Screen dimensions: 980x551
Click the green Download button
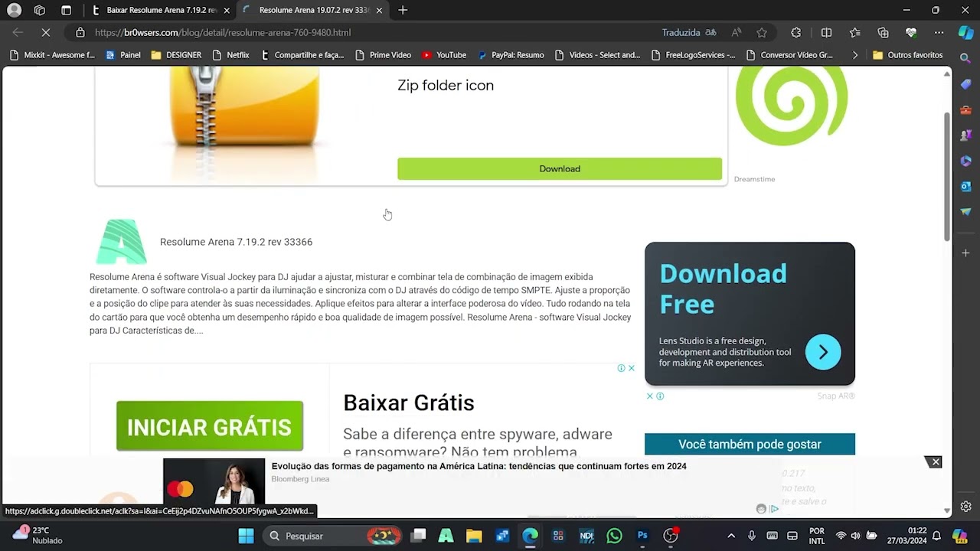pyautogui.click(x=560, y=169)
